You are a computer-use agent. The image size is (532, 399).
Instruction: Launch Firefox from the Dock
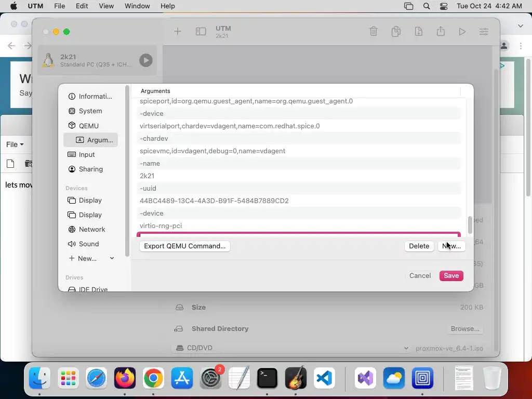tap(125, 378)
